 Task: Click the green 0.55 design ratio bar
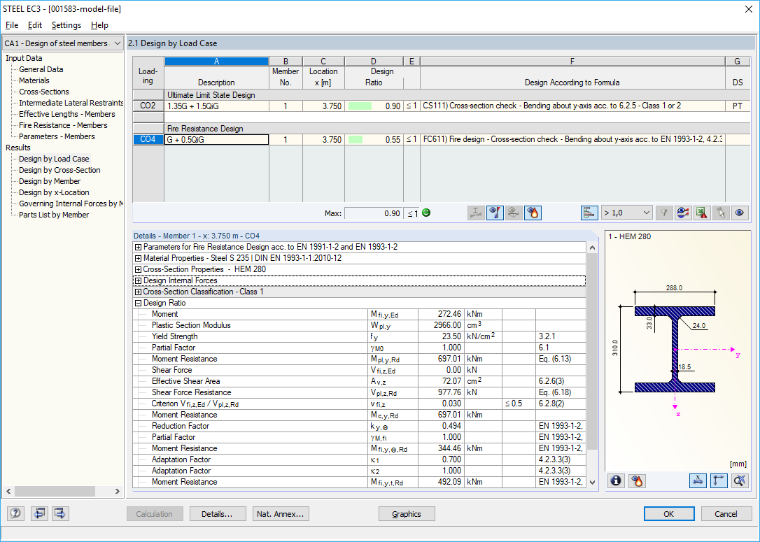pos(355,140)
